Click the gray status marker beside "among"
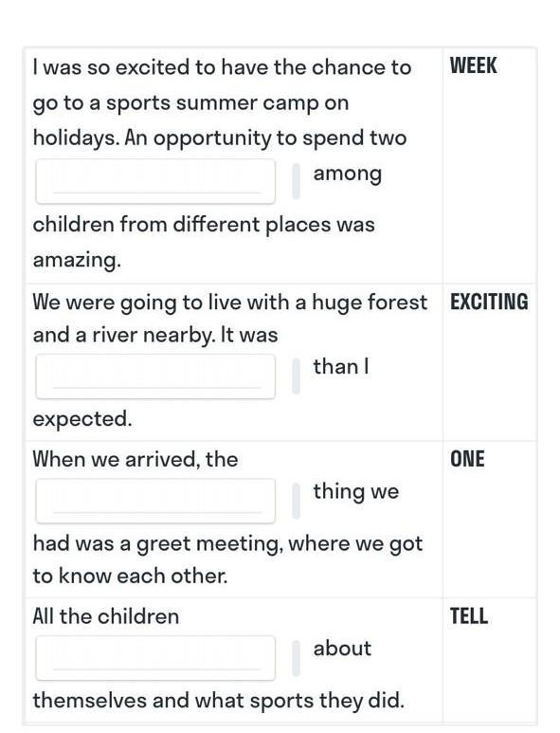 297,181
